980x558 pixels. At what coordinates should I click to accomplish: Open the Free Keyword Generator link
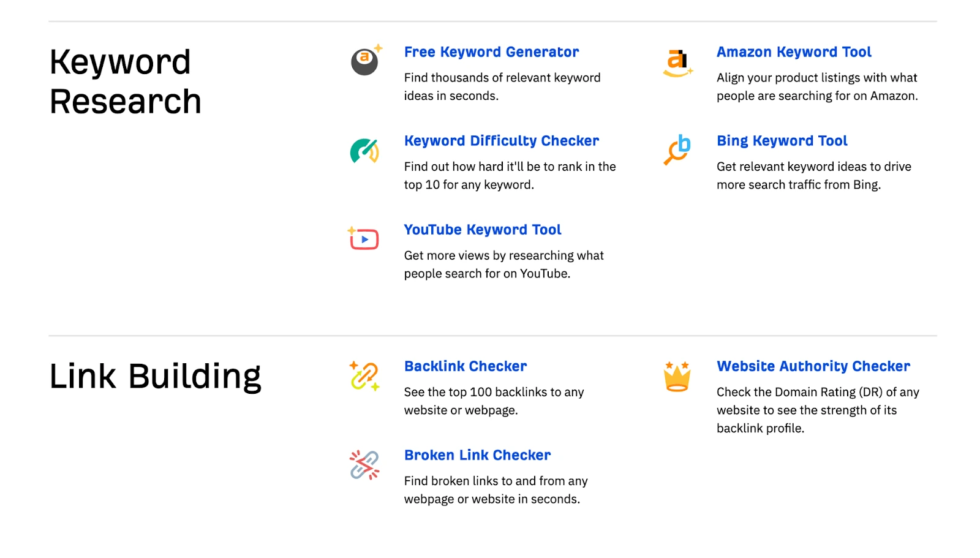[491, 52]
